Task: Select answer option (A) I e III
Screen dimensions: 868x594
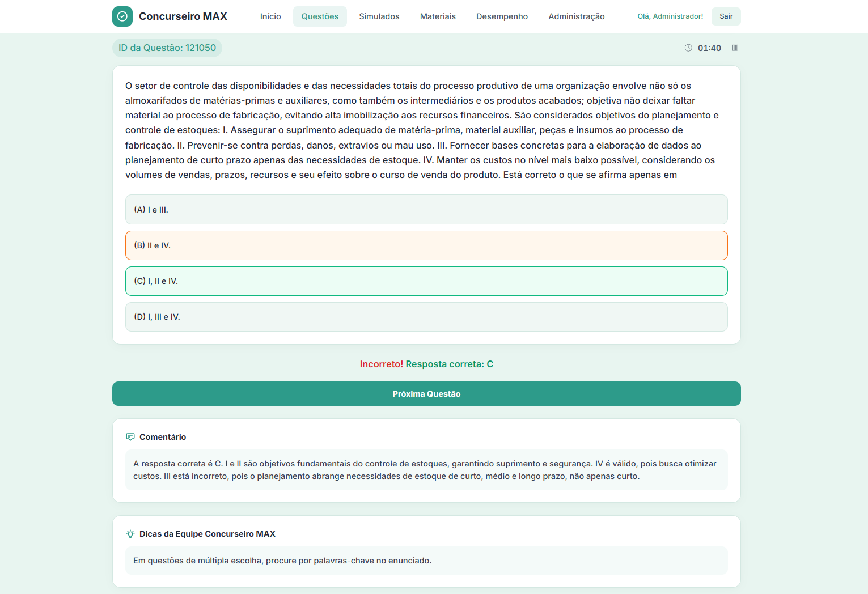Action: (x=426, y=210)
